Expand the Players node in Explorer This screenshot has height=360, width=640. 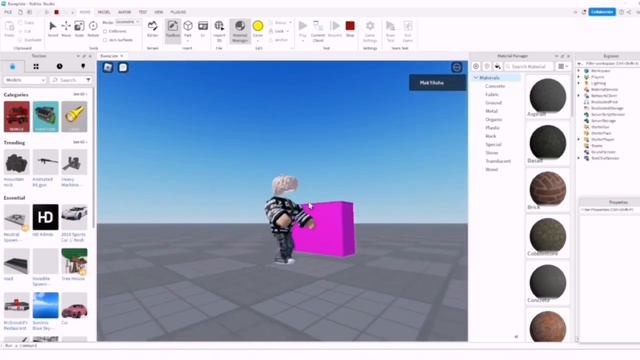click(x=579, y=77)
